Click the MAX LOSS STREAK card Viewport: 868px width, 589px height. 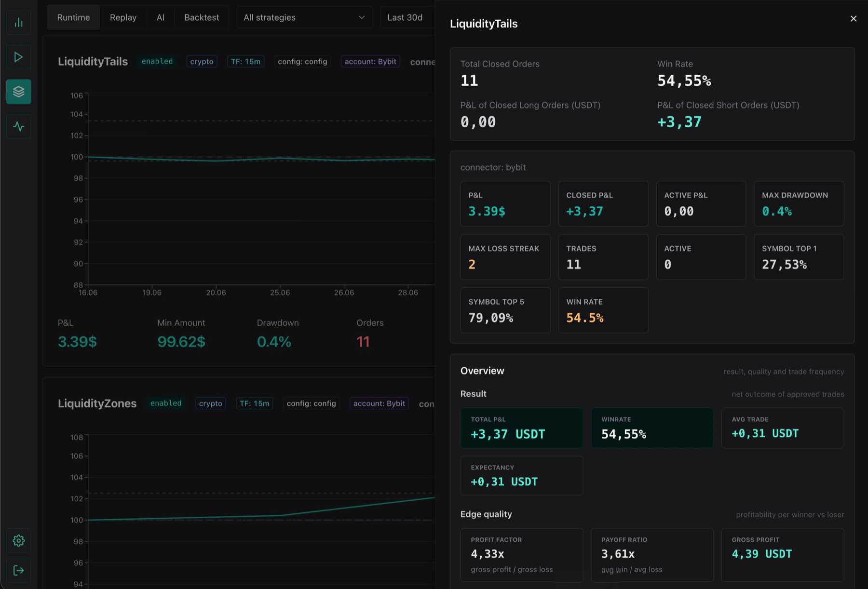[505, 257]
